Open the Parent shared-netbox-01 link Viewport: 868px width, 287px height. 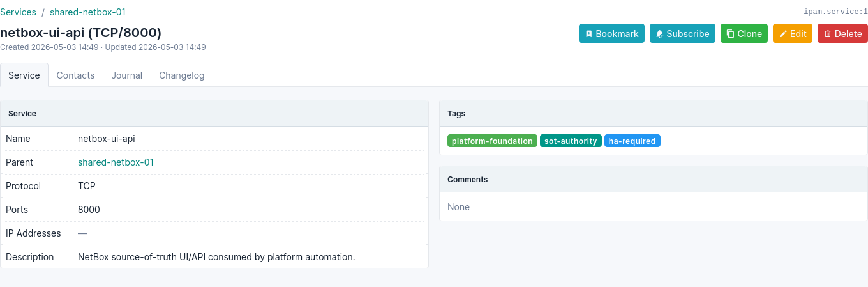(116, 162)
